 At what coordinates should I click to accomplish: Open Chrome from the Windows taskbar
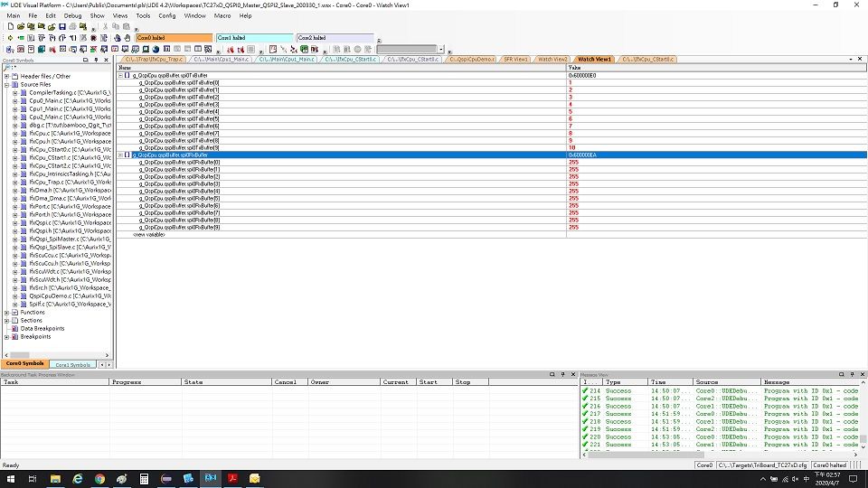[99, 478]
